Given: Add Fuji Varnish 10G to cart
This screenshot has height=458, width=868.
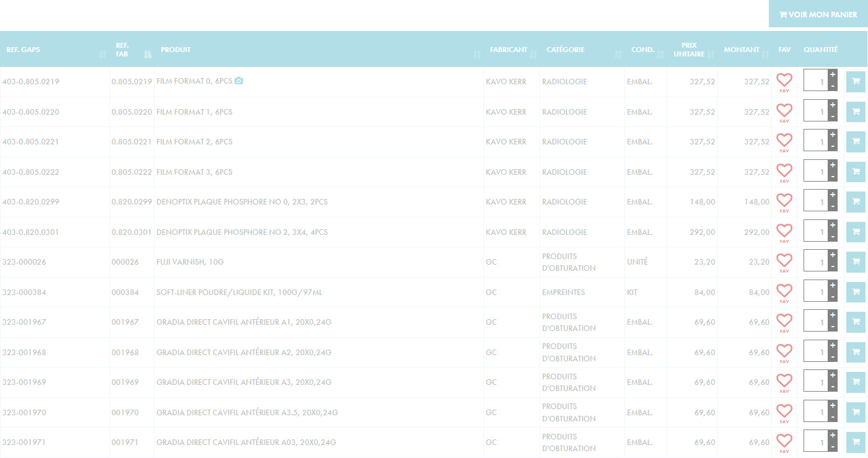Looking at the screenshot, I should 856,262.
